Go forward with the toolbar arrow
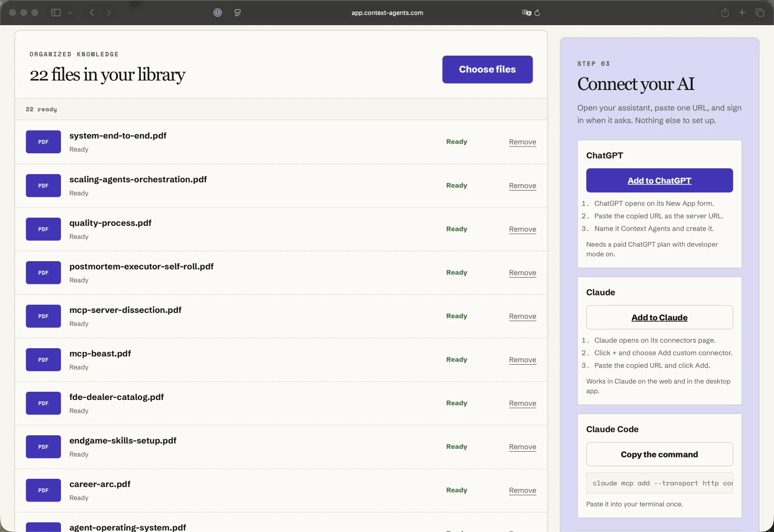The height and width of the screenshot is (532, 774). click(x=109, y=13)
